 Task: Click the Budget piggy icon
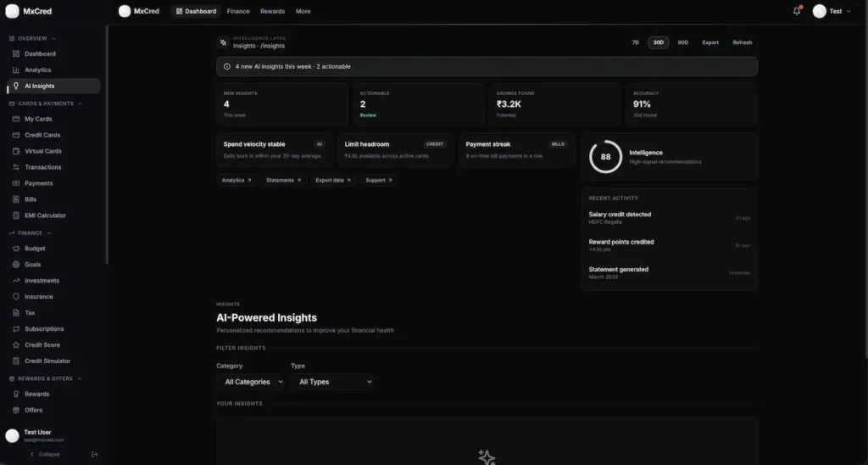(x=16, y=249)
